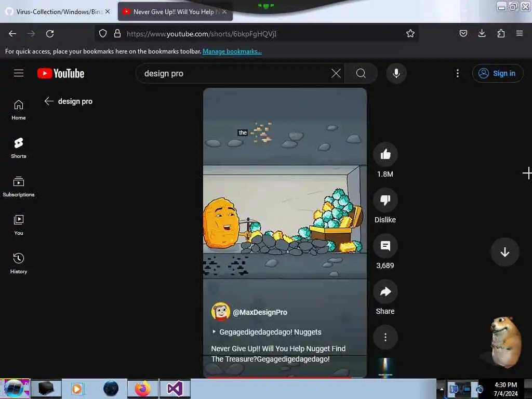Seek using the red progress bar

tap(284, 377)
